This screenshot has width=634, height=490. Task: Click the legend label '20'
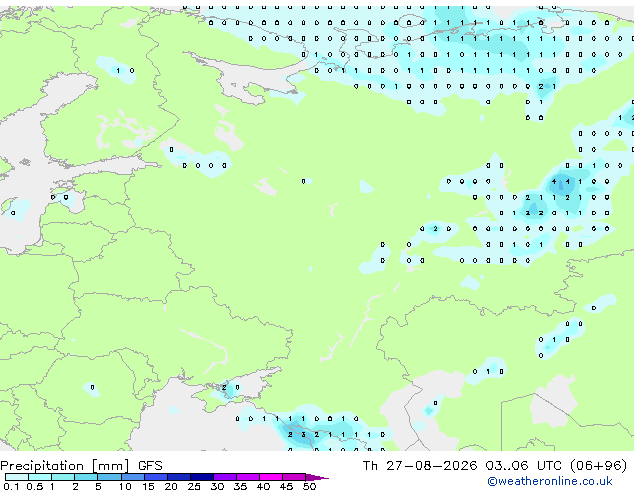pyautogui.click(x=171, y=486)
